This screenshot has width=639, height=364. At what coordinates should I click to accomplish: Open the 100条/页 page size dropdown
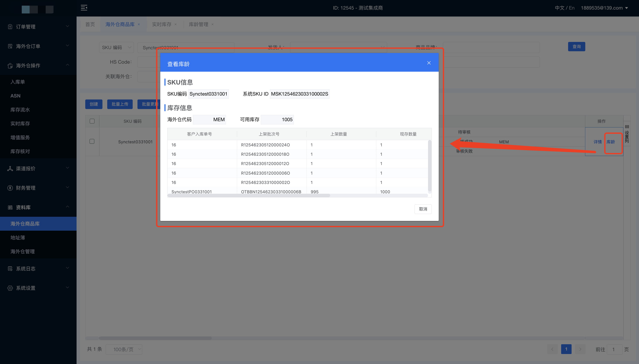[x=124, y=349]
